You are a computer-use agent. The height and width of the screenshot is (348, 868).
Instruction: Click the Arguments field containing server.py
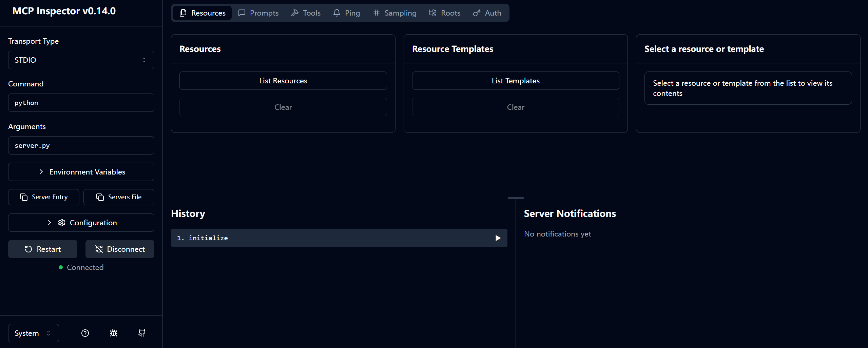coord(81,145)
